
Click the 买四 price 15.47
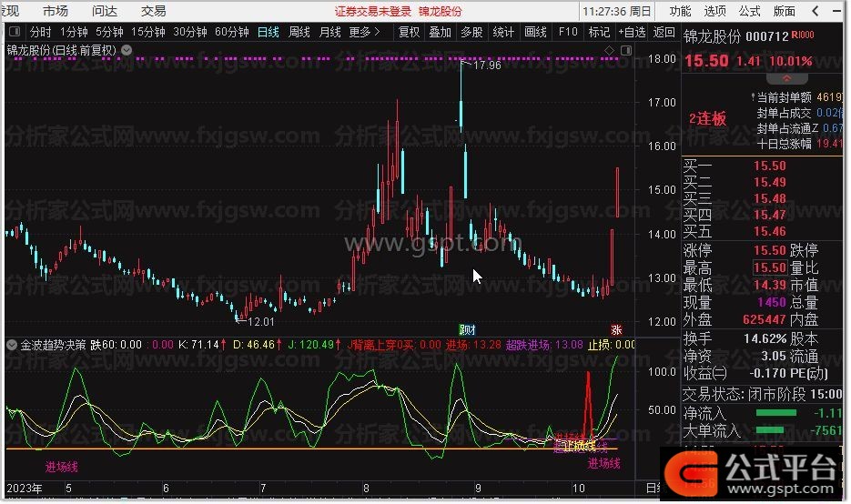click(770, 215)
